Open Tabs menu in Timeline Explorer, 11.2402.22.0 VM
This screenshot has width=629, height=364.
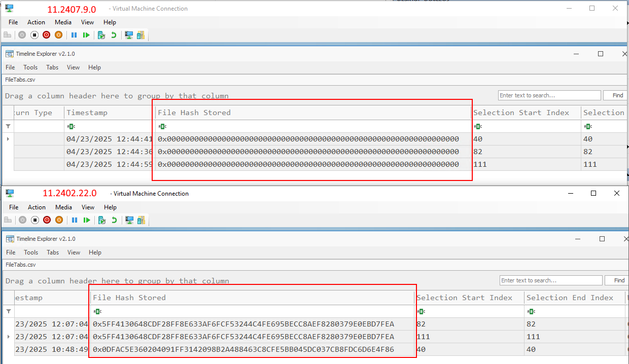tap(53, 252)
